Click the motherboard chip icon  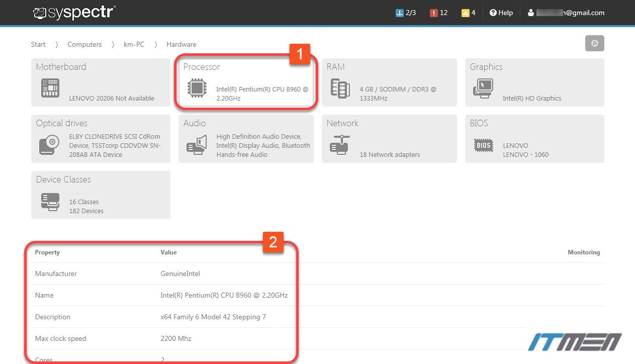pos(50,88)
